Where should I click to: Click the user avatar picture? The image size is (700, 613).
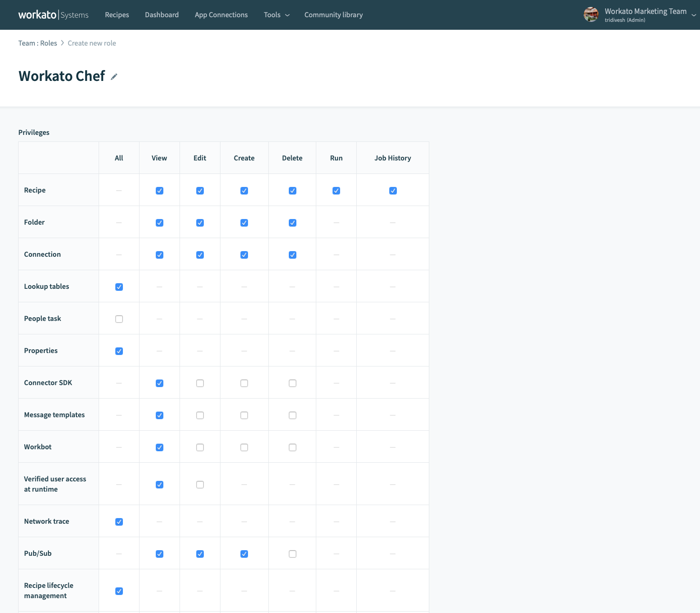(x=591, y=14)
